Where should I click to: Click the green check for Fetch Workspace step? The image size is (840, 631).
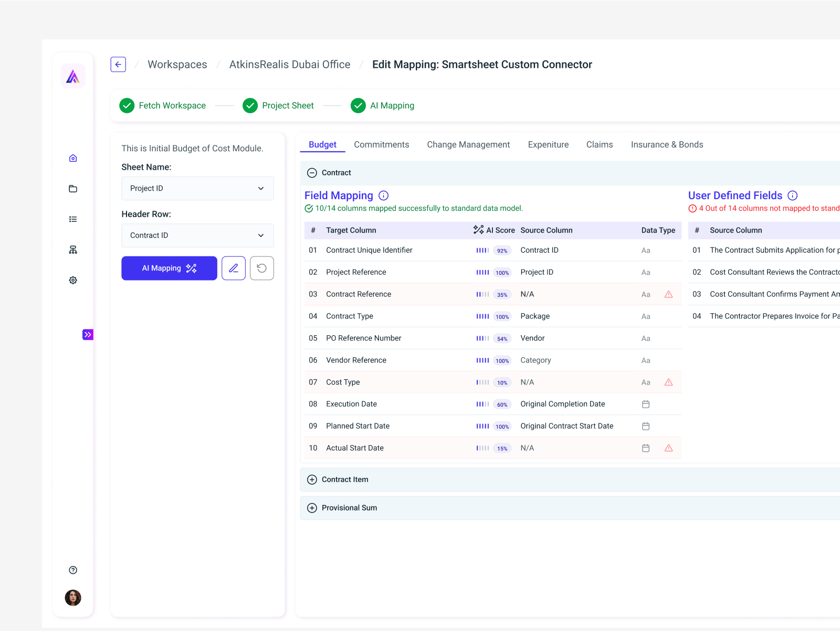point(127,106)
